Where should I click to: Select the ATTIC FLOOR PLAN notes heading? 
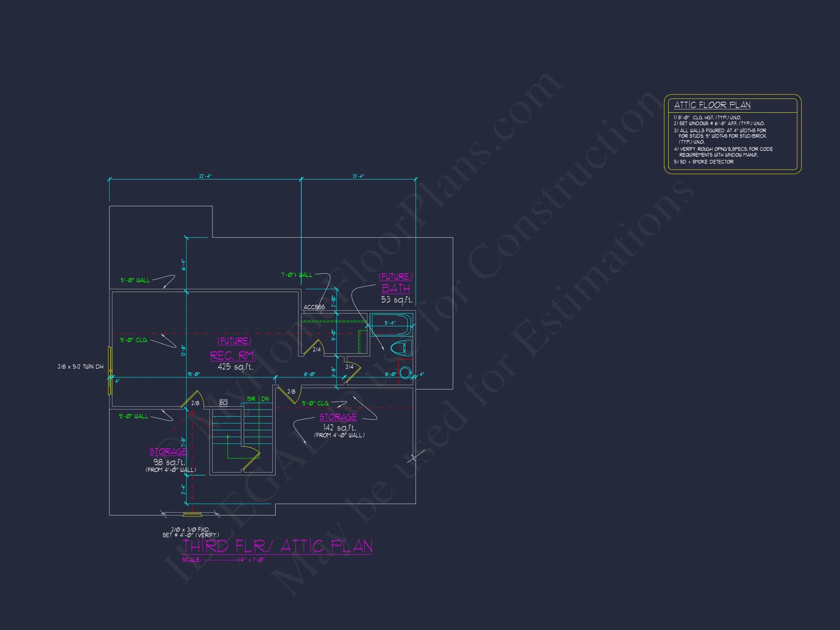click(x=712, y=105)
